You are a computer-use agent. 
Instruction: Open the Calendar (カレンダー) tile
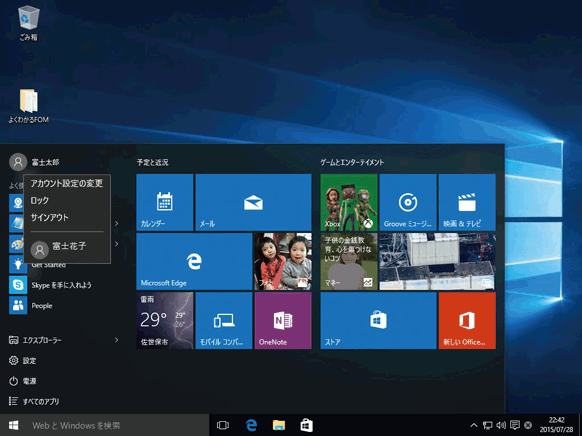pos(164,202)
